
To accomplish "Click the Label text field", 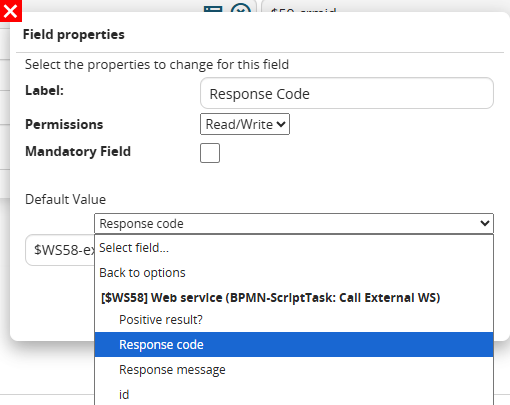I will [347, 93].
